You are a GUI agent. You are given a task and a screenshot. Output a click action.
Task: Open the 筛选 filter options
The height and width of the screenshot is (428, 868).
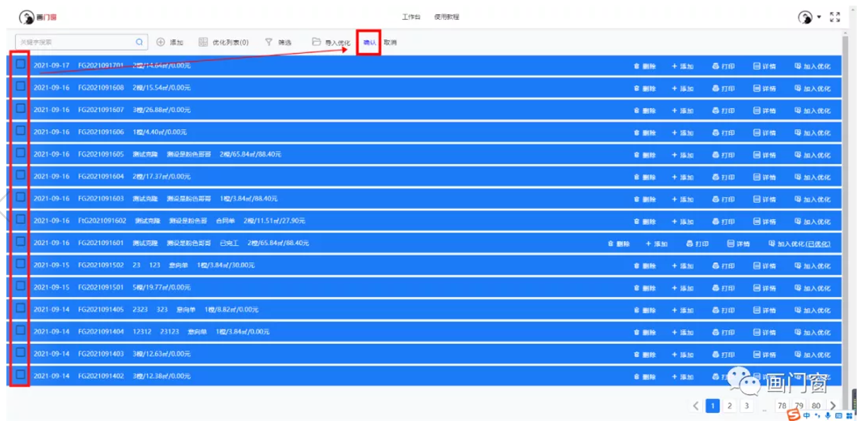(278, 43)
